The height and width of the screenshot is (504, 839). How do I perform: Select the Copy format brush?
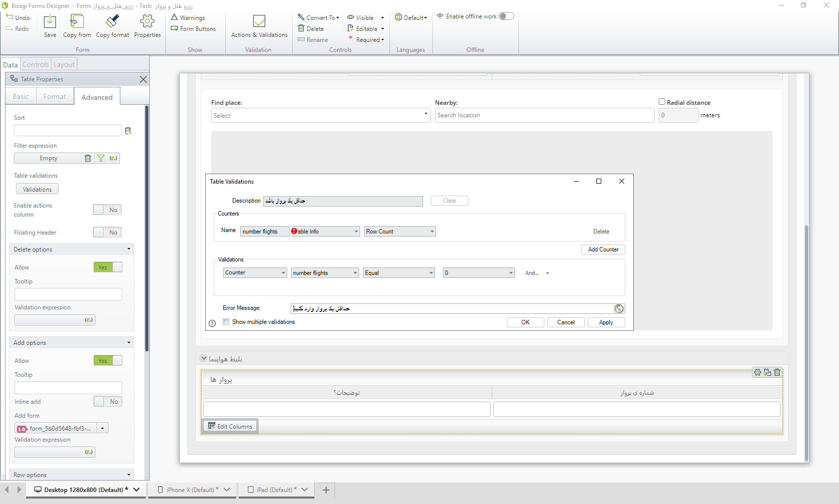[112, 21]
